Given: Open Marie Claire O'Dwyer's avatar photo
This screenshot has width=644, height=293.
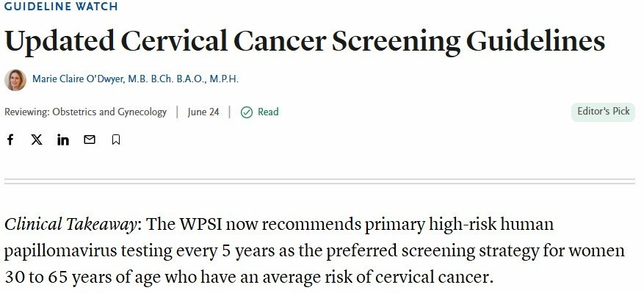Looking at the screenshot, I should point(15,80).
